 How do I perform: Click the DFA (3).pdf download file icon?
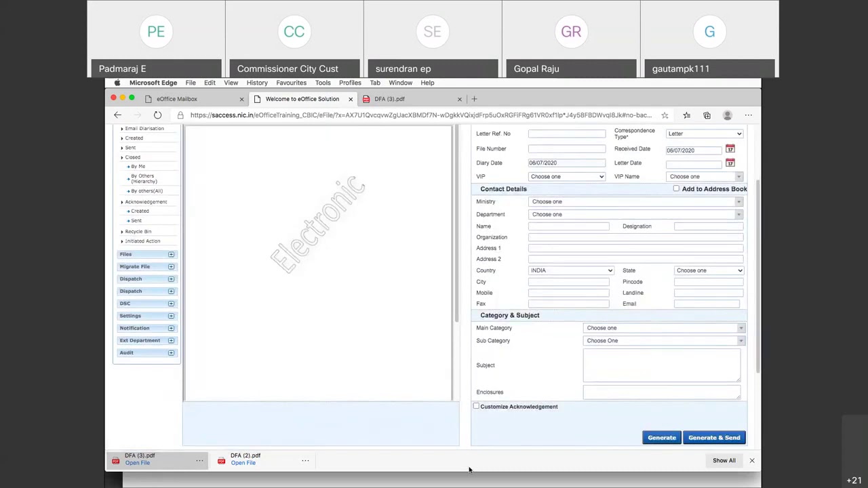point(115,462)
